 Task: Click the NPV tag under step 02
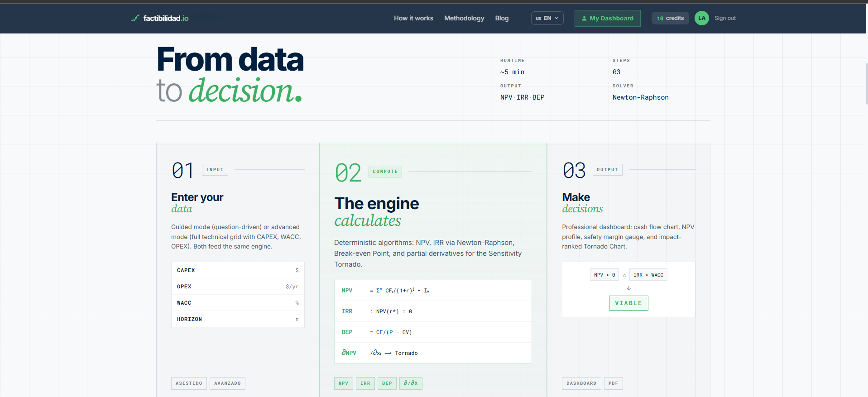click(x=343, y=383)
